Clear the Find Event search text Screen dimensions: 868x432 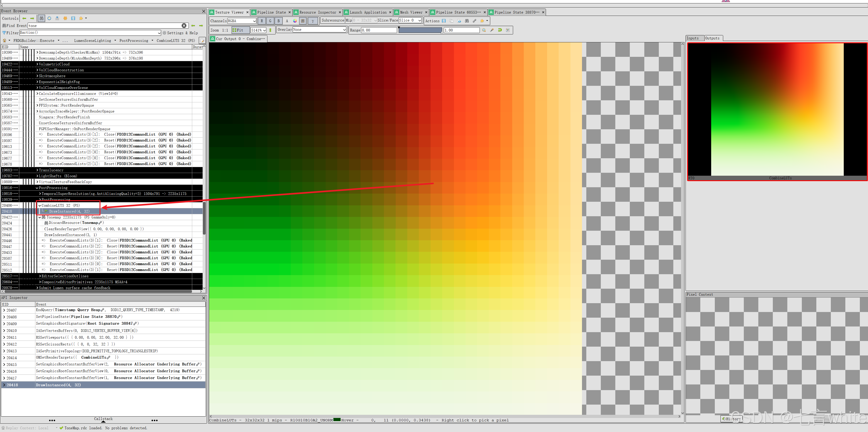[x=184, y=25]
